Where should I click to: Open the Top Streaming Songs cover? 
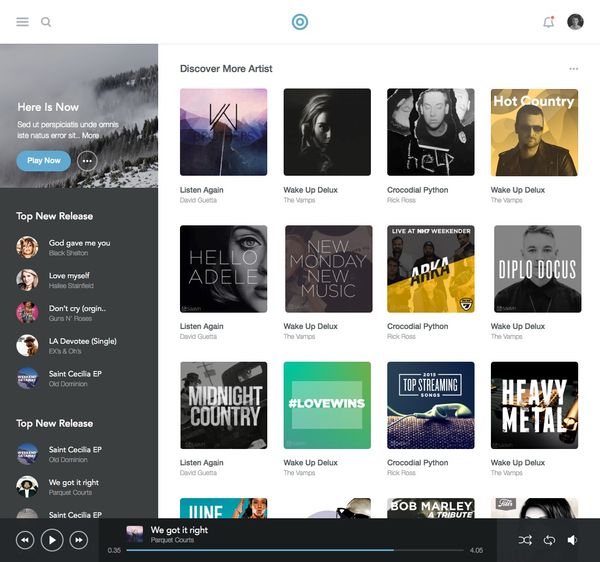pyautogui.click(x=431, y=405)
